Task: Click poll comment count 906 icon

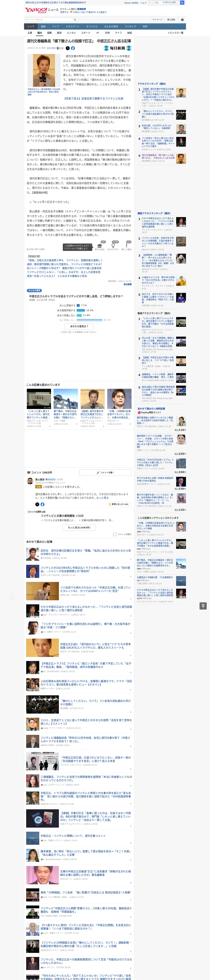Action: tap(52, 300)
